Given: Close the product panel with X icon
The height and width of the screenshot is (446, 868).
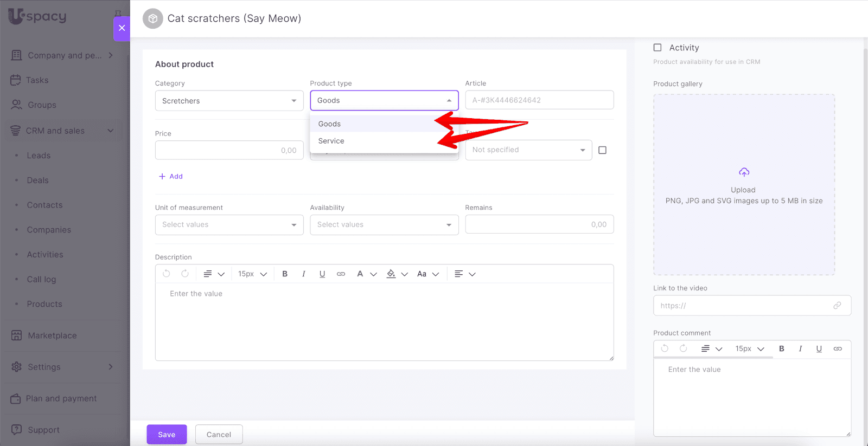Looking at the screenshot, I should pos(122,28).
